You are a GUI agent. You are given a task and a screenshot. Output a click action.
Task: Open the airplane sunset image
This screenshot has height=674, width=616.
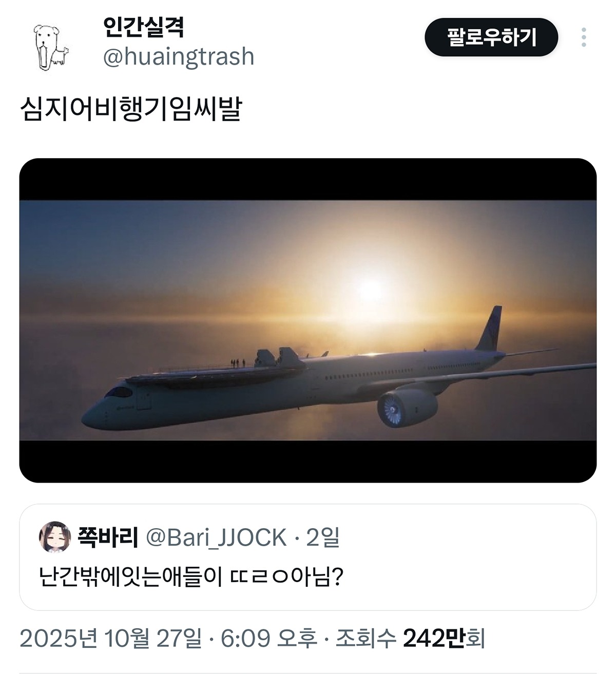pyautogui.click(x=308, y=320)
